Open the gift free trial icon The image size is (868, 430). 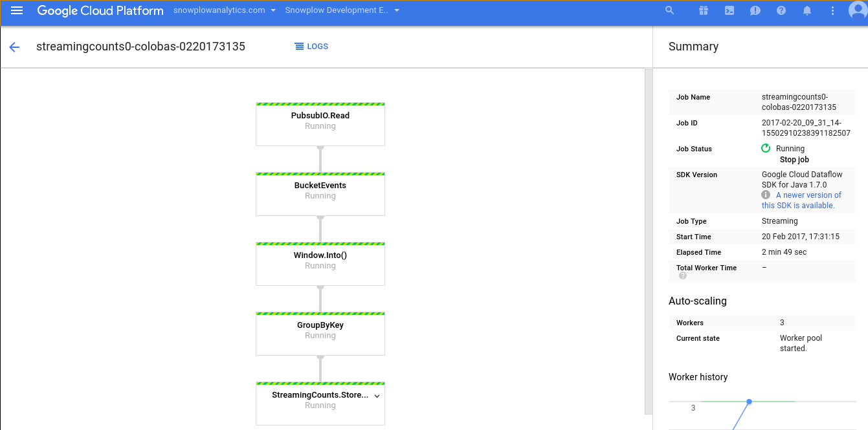[x=704, y=10]
